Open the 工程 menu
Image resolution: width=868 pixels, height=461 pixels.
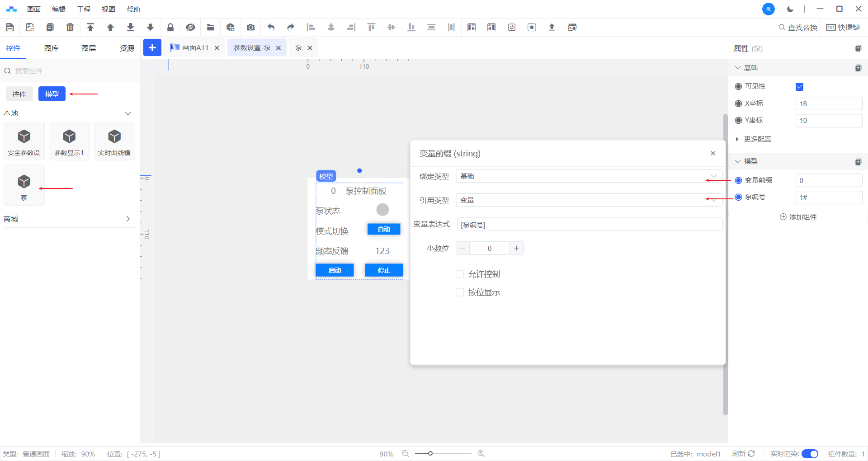click(84, 9)
